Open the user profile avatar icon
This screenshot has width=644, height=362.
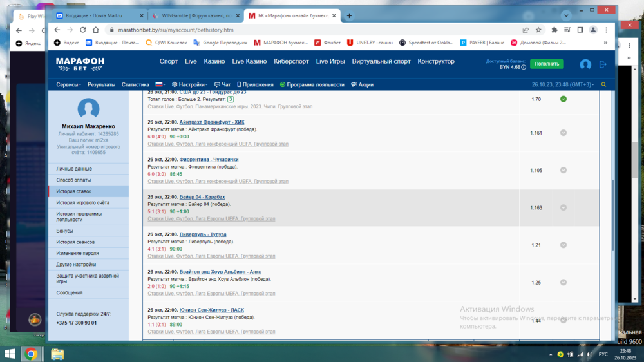tap(585, 64)
